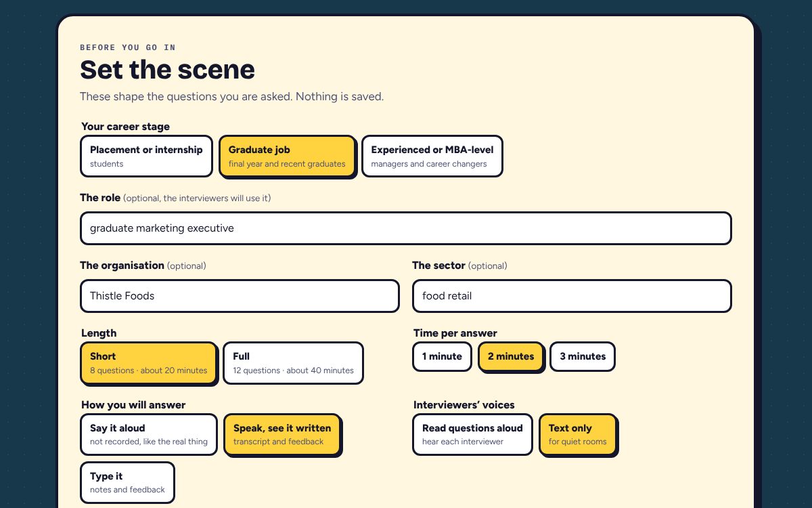Select Placement or internship career stage
This screenshot has width=812, height=508.
[146, 156]
